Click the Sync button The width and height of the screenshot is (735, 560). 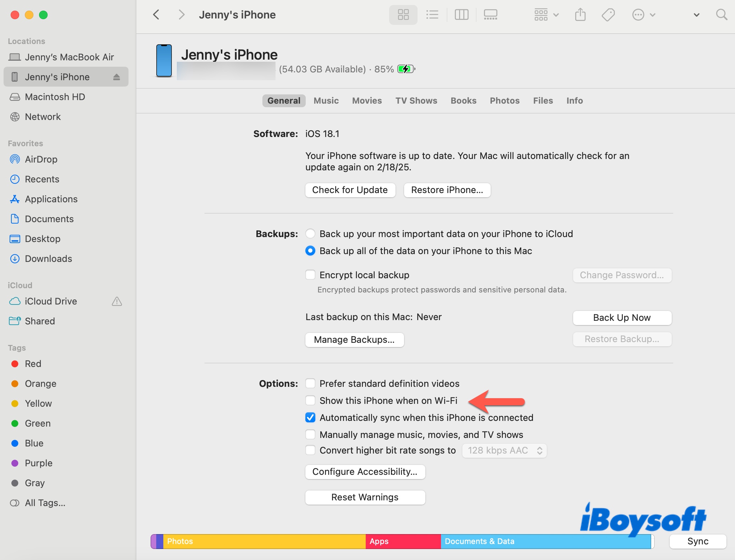click(x=698, y=542)
